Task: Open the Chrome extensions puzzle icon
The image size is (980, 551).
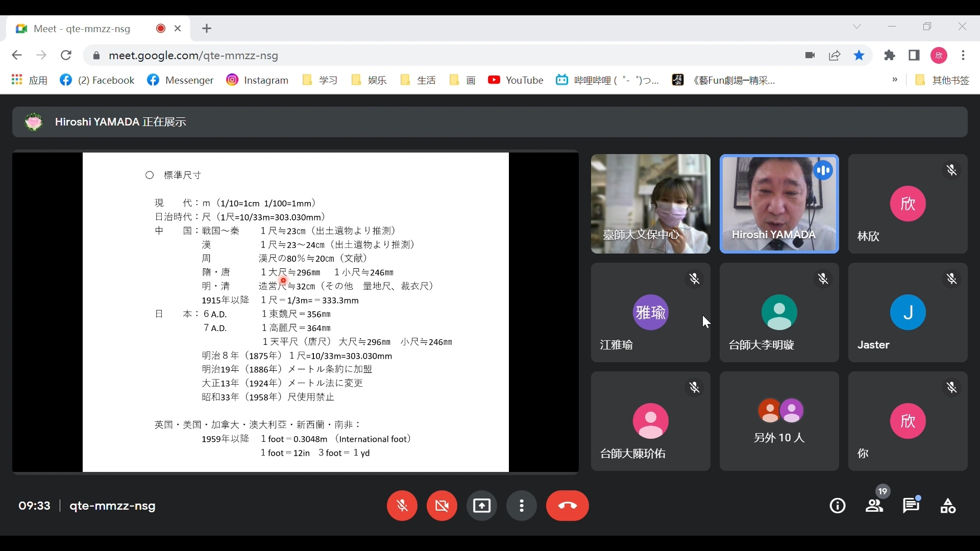Action: [x=890, y=56]
